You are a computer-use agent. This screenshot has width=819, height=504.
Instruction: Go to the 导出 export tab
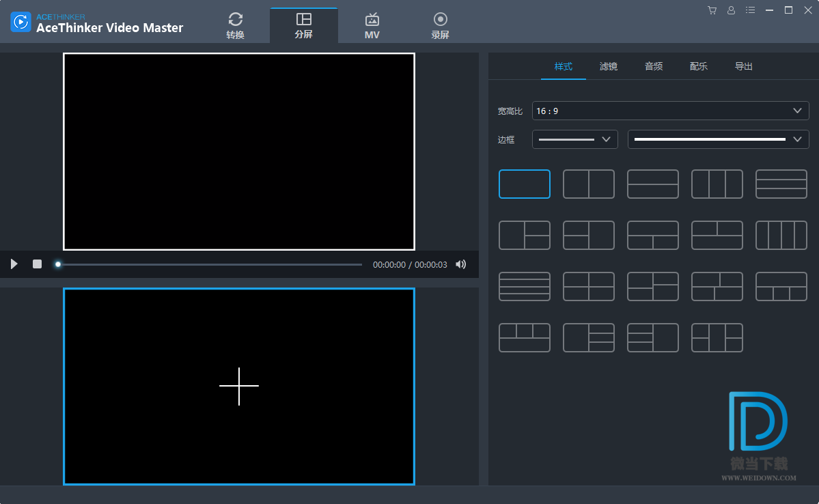(743, 66)
